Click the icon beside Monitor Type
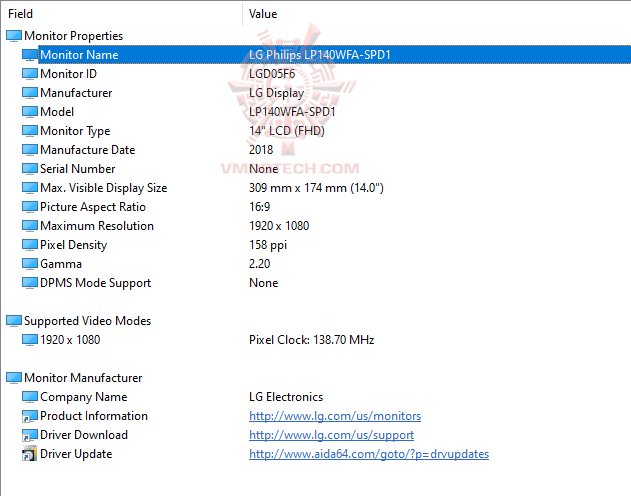The height and width of the screenshot is (496, 631). coord(30,131)
